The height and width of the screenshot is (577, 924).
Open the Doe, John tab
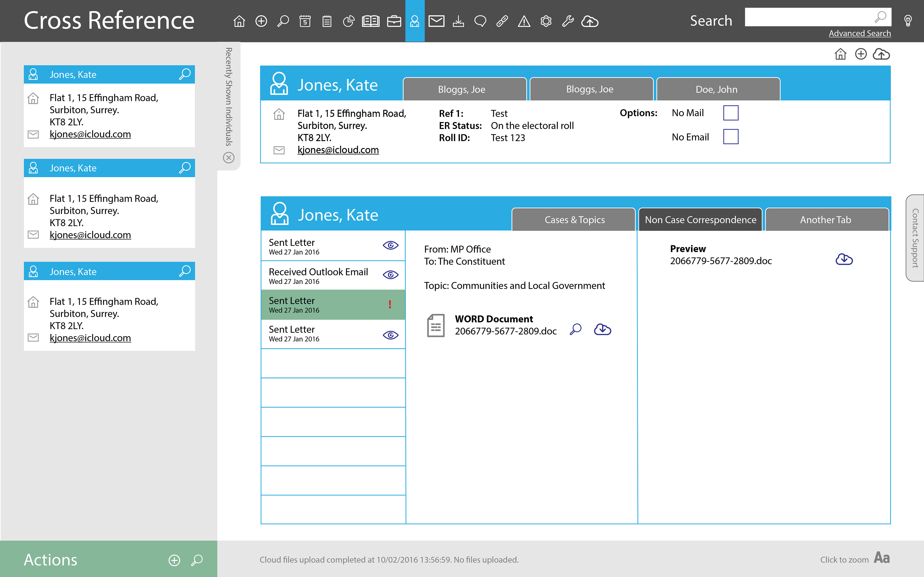[x=716, y=89]
